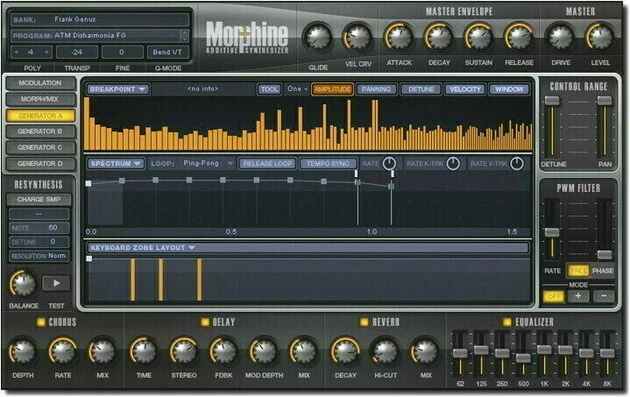Select the Panning view button
This screenshot has width=630, height=397.
(376, 89)
